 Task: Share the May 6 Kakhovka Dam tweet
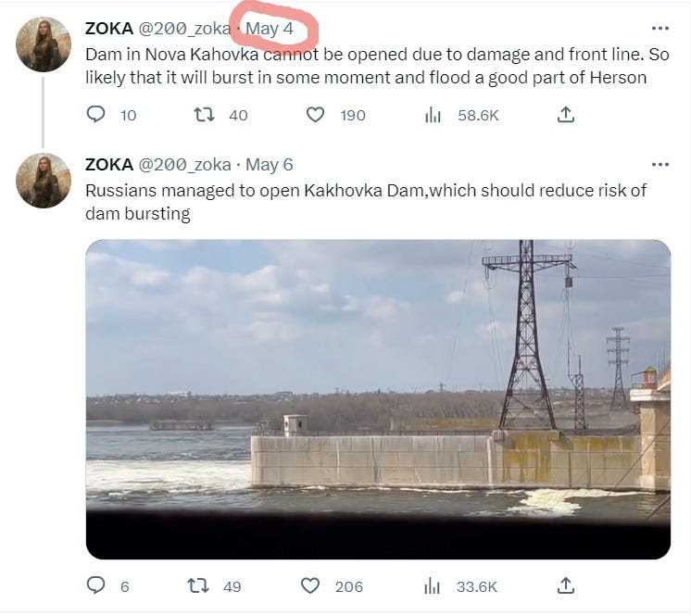pyautogui.click(x=565, y=585)
